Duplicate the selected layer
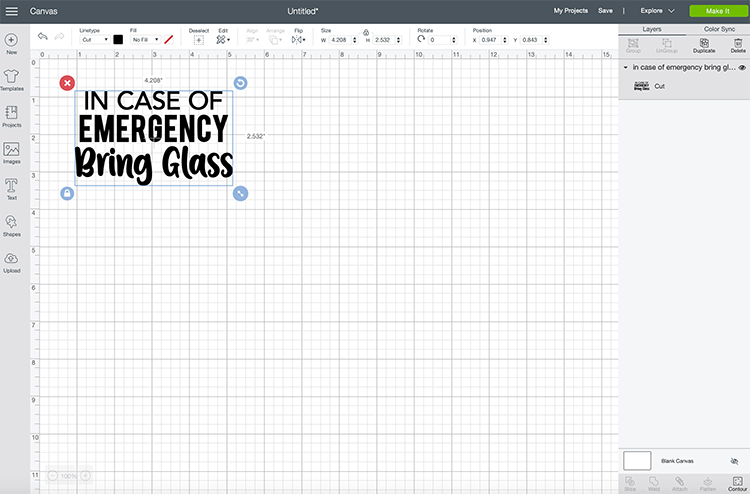Image resolution: width=750 pixels, height=494 pixels. (x=704, y=46)
